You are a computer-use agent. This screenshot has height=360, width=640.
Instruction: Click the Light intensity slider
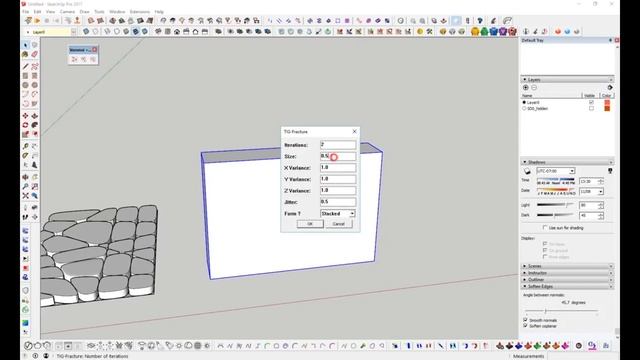coord(555,205)
